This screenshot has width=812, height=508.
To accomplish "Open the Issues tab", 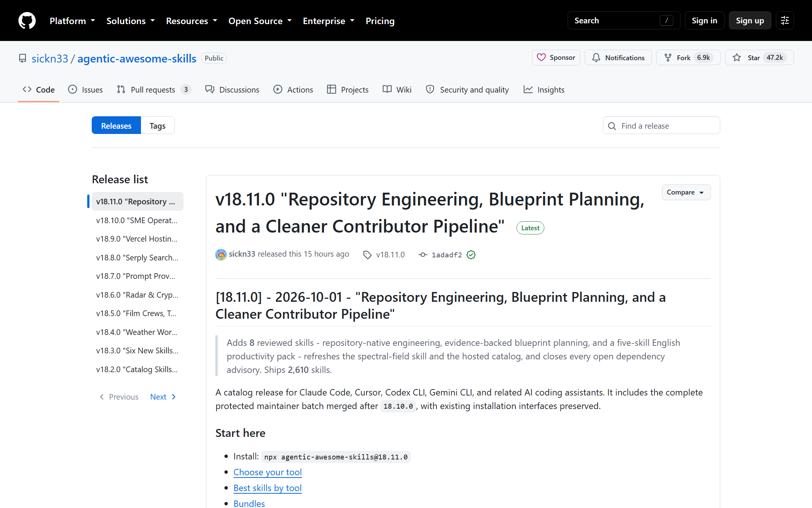I will 85,90.
